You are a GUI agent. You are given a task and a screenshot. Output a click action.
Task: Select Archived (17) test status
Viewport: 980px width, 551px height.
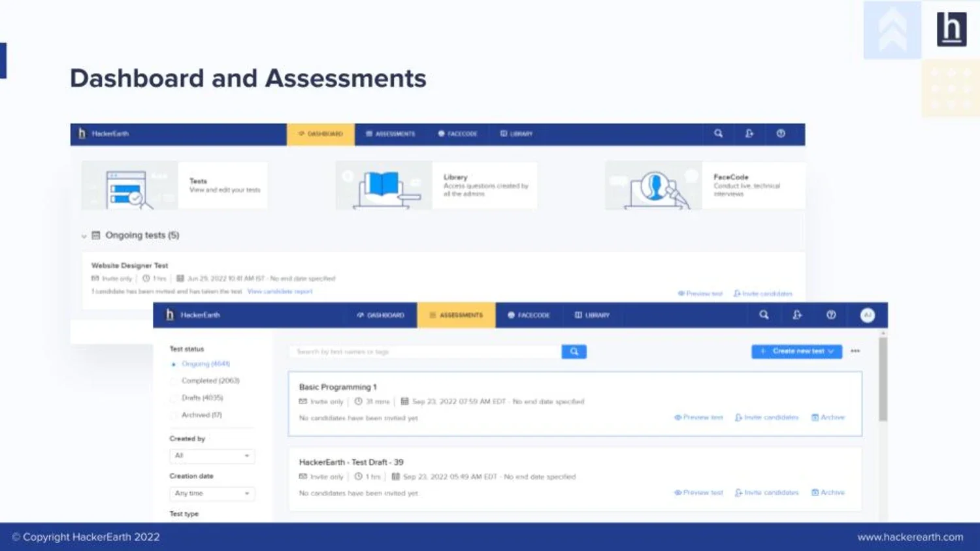pyautogui.click(x=201, y=415)
